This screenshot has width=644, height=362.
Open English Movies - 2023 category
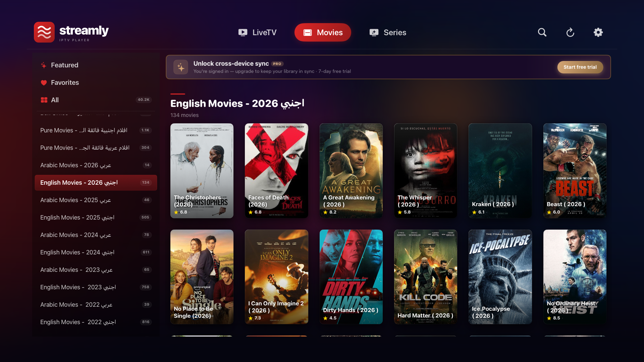pyautogui.click(x=96, y=287)
